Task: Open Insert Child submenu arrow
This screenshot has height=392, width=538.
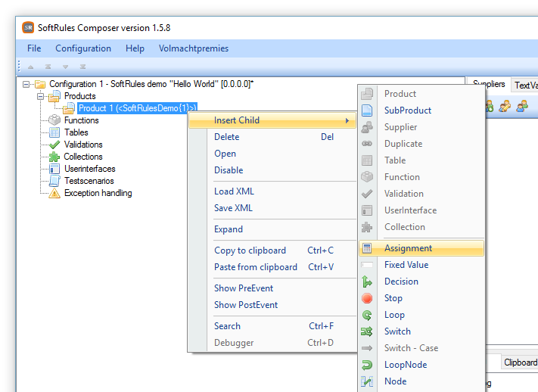Action: coord(347,121)
